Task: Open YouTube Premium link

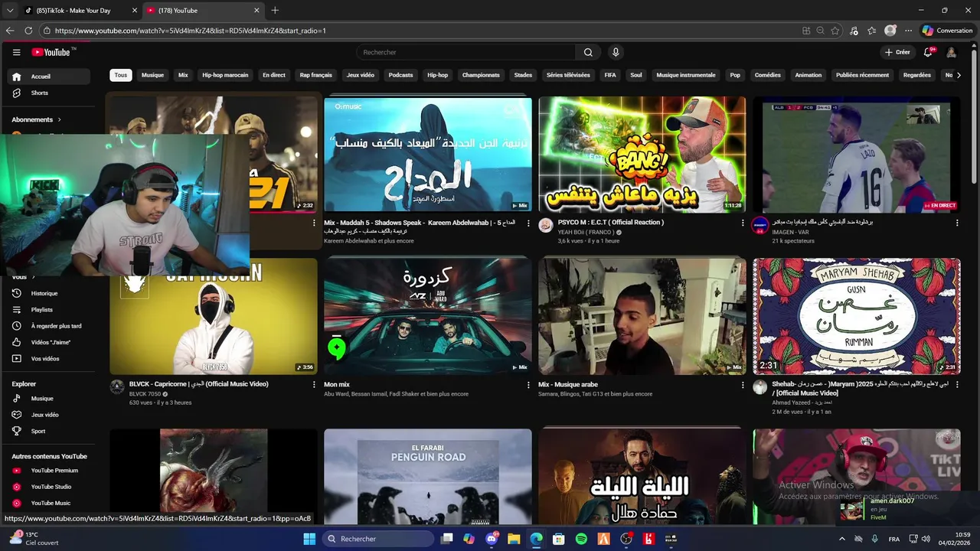Action: (49, 471)
